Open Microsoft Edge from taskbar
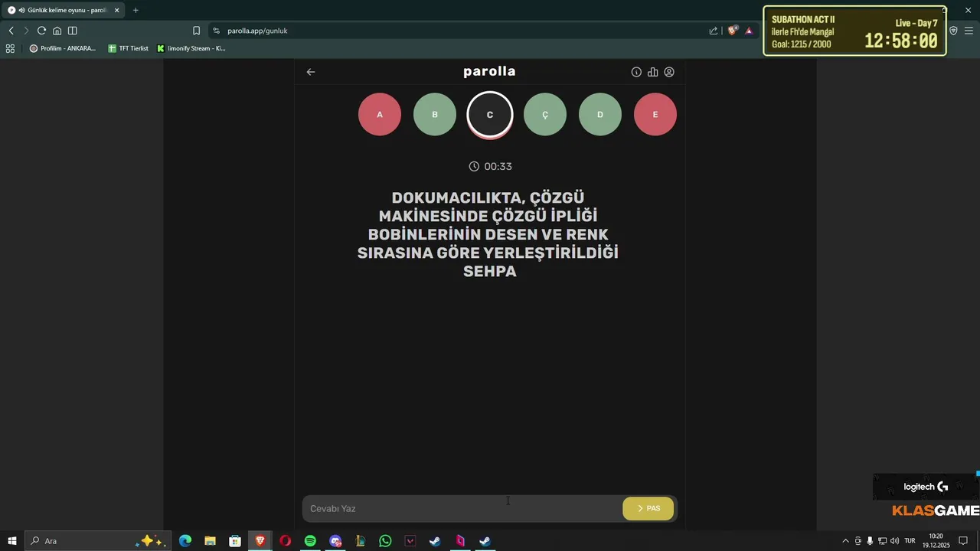This screenshot has width=980, height=551. point(185,541)
